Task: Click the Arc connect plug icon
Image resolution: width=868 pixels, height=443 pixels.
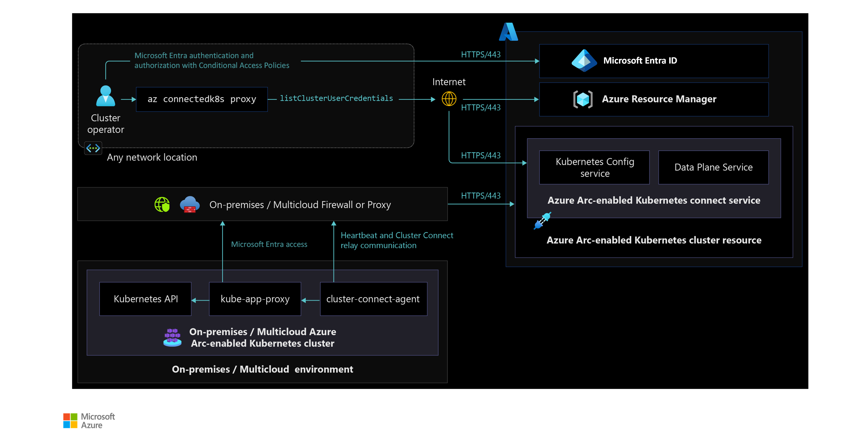Action: (x=543, y=221)
